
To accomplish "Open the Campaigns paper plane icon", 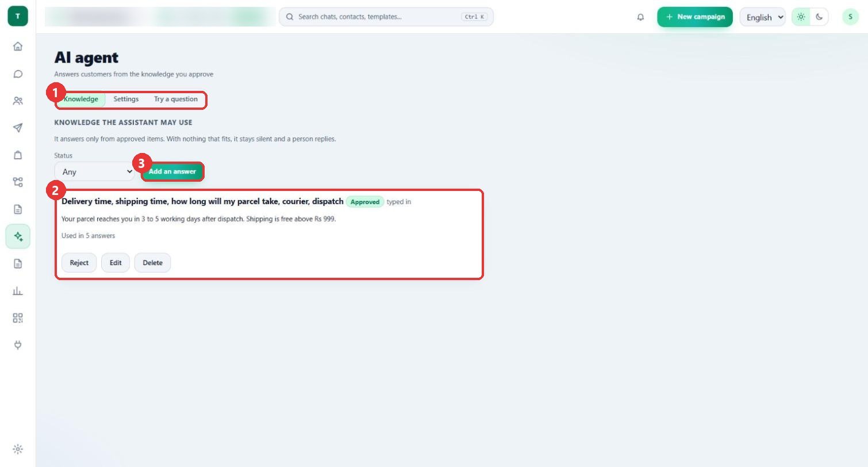I will [18, 128].
